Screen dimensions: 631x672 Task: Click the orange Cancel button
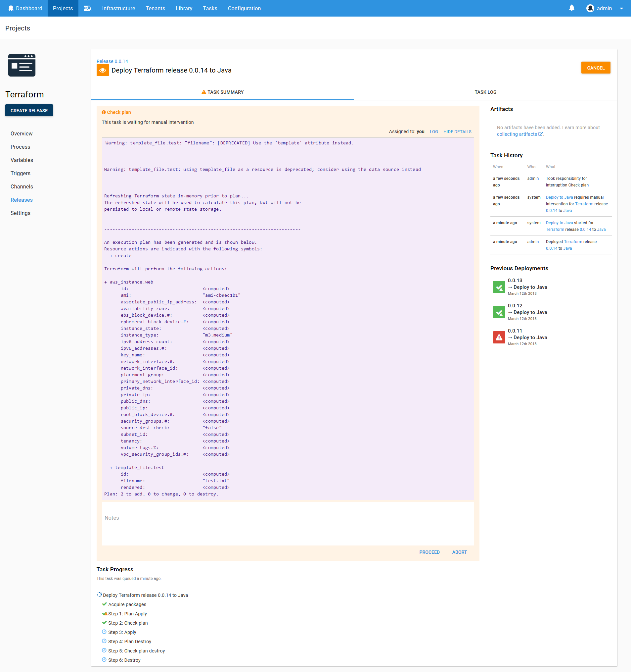(595, 68)
